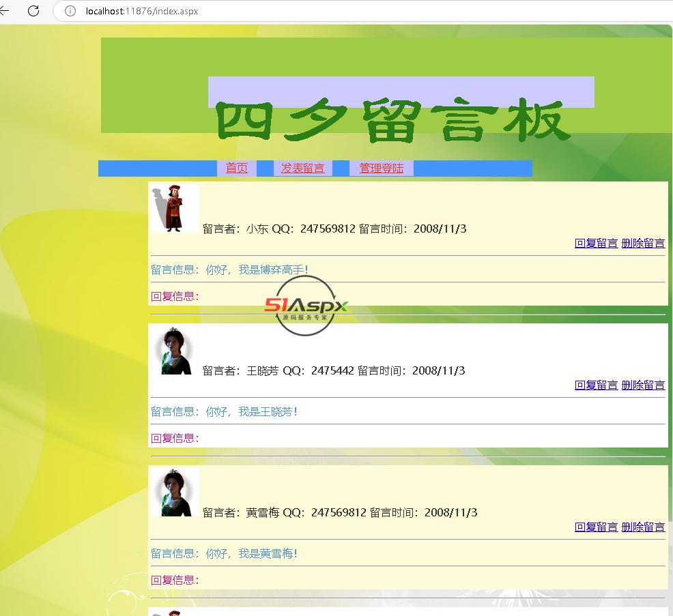
Task: Open the 首页 navigation link
Action: point(237,168)
